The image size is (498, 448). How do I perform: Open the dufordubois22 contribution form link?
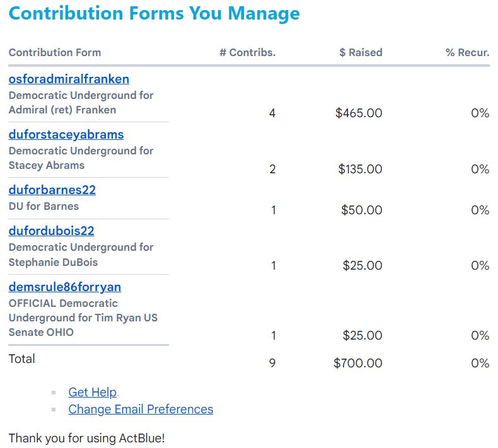pos(52,231)
